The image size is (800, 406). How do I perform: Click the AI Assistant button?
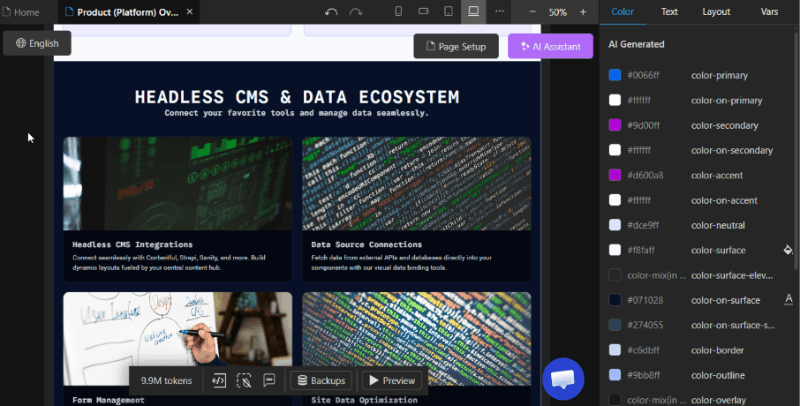(550, 46)
